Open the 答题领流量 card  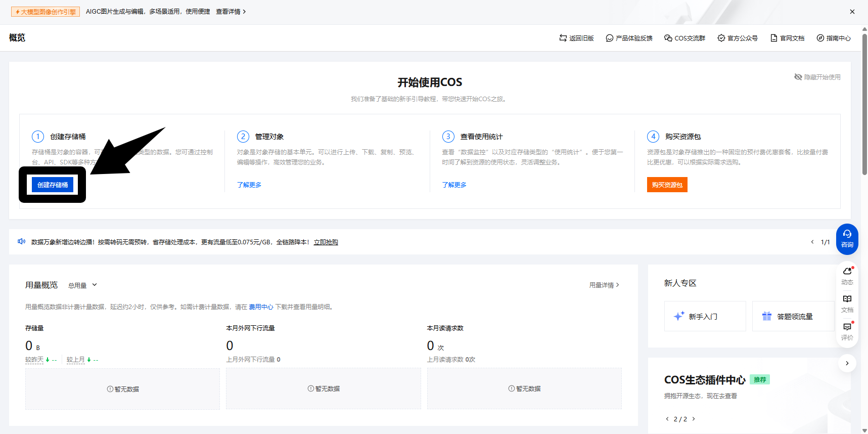(x=793, y=316)
